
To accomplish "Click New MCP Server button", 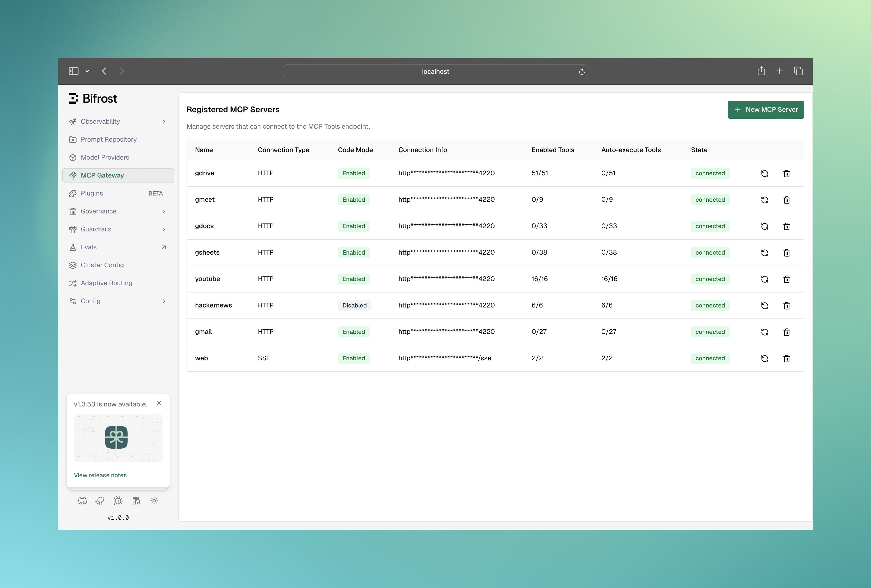I will [x=765, y=110].
